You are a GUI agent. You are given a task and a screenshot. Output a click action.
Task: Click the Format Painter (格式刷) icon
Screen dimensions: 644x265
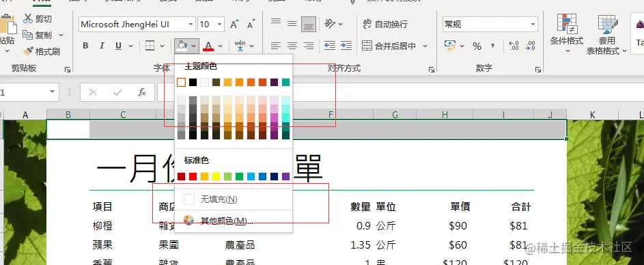(27, 51)
